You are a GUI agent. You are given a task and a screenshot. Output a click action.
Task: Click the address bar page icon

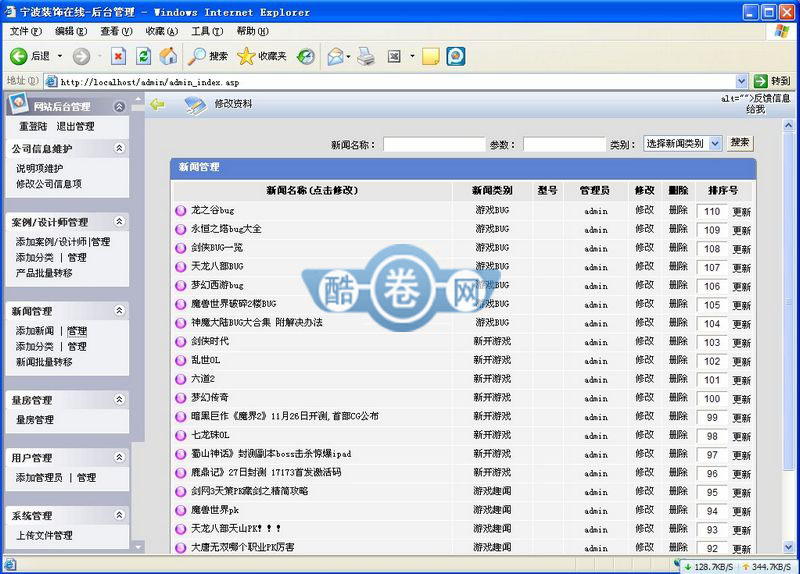[x=51, y=81]
